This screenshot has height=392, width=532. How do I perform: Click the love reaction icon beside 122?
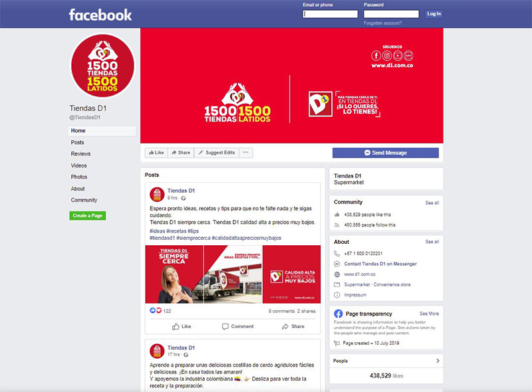(x=158, y=311)
